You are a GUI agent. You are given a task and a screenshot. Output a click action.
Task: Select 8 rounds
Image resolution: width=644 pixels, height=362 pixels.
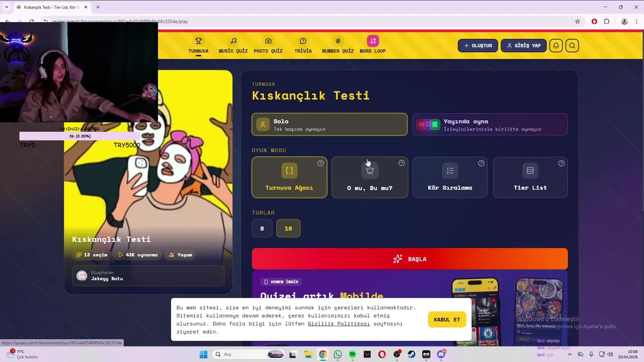pyautogui.click(x=262, y=228)
